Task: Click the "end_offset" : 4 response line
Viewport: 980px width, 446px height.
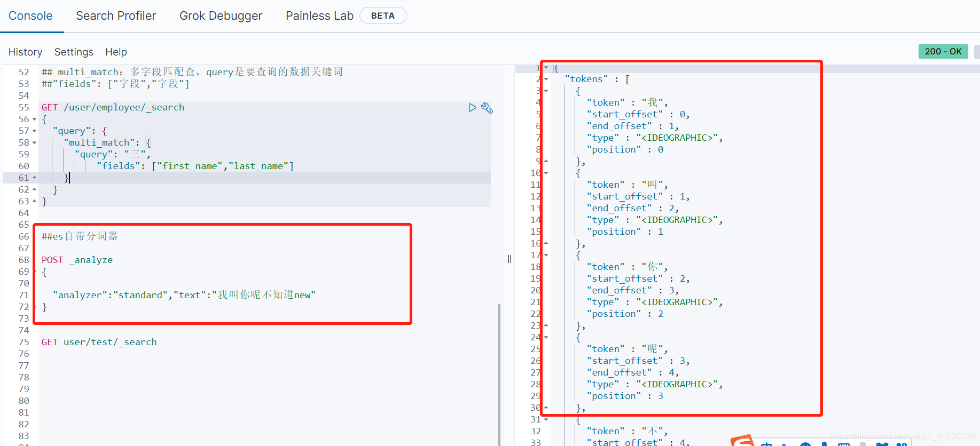Action: pos(633,373)
